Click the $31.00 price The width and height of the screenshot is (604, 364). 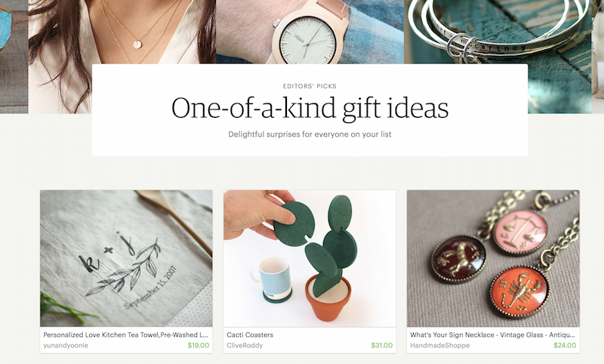pos(382,346)
